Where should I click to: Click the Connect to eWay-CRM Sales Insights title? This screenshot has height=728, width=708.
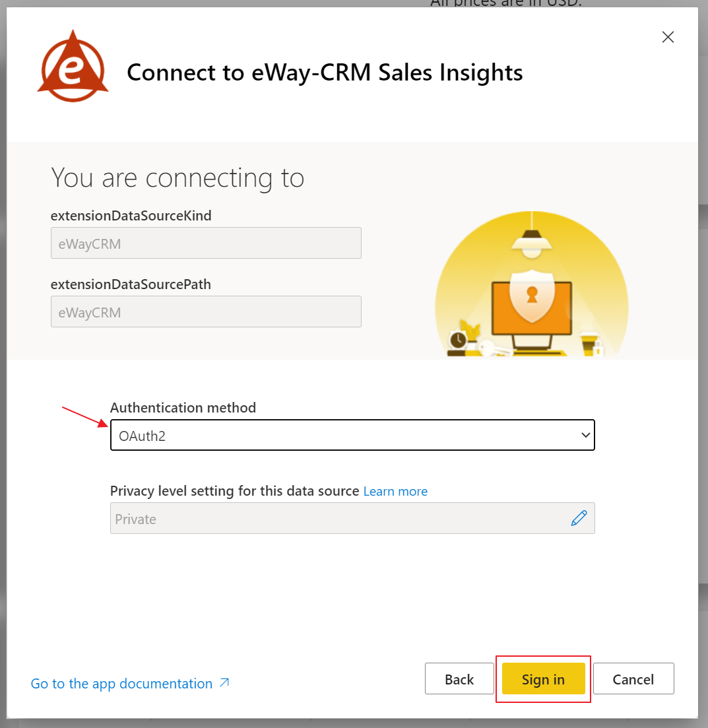pyautogui.click(x=325, y=73)
